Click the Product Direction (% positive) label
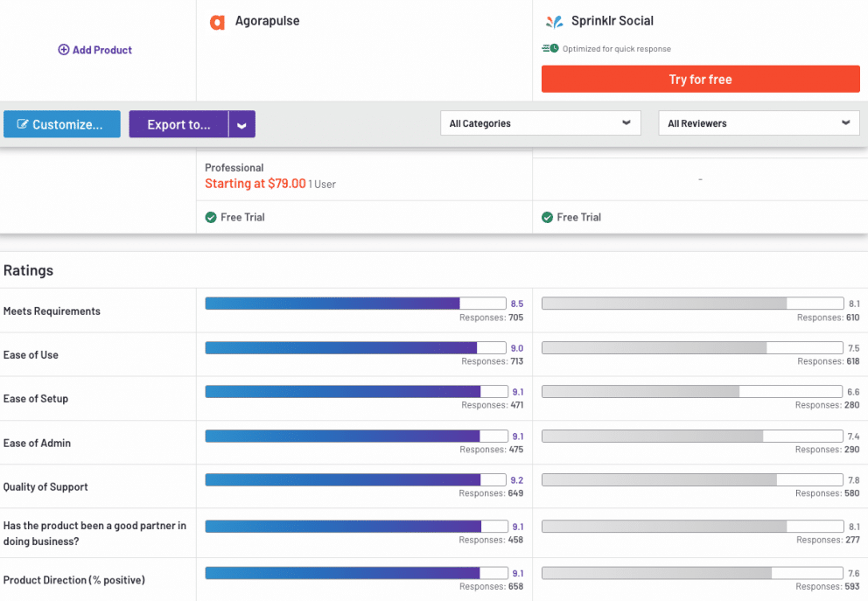Image resolution: width=868 pixels, height=601 pixels. click(74, 580)
